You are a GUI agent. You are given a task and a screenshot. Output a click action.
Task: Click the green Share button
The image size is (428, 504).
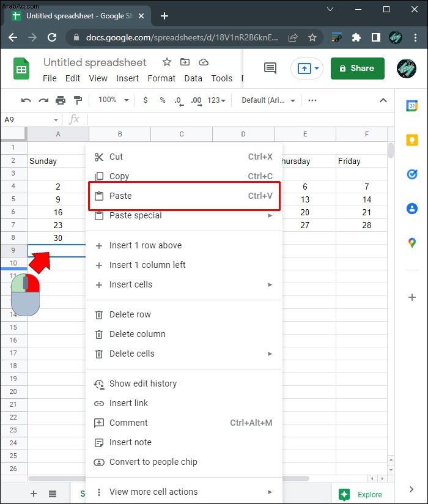(x=357, y=68)
